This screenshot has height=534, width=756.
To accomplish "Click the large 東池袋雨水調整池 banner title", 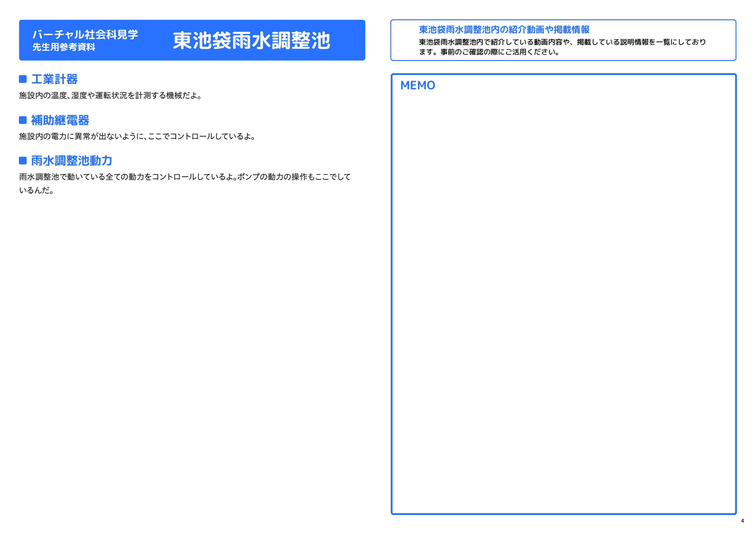I will tap(251, 40).
